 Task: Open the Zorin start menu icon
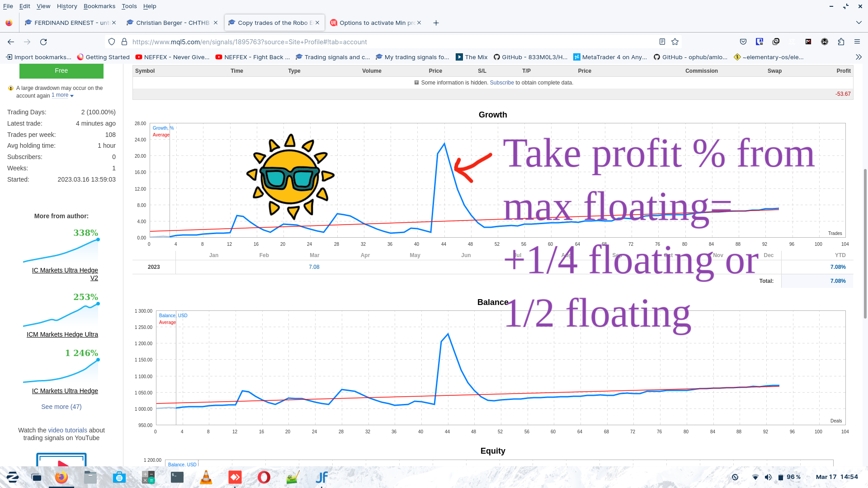pyautogui.click(x=12, y=477)
